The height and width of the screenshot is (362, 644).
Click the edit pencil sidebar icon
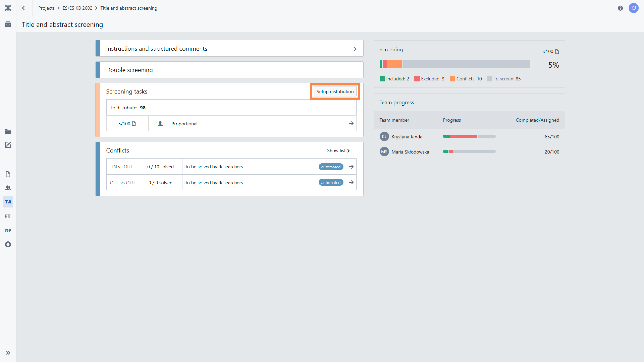8,145
